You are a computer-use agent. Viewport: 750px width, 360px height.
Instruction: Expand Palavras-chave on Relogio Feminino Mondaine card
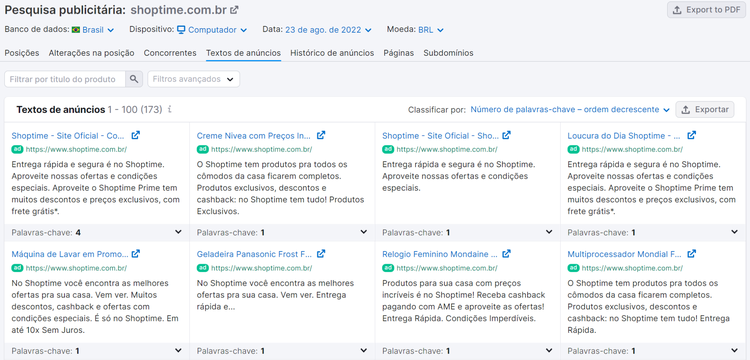pyautogui.click(x=549, y=350)
